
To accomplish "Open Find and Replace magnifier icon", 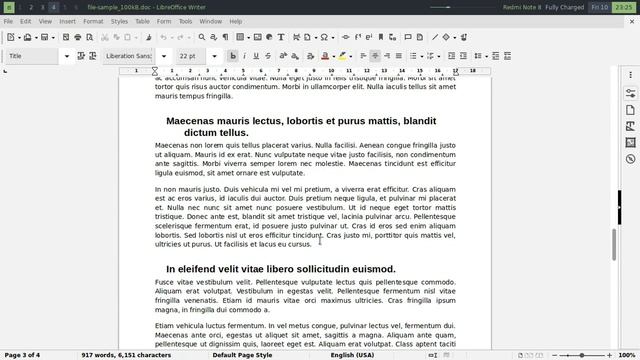I will pos(202,37).
